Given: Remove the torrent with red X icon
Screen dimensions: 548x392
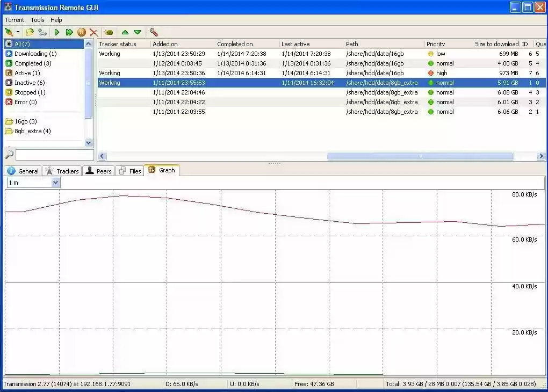Looking at the screenshot, I should point(93,33).
